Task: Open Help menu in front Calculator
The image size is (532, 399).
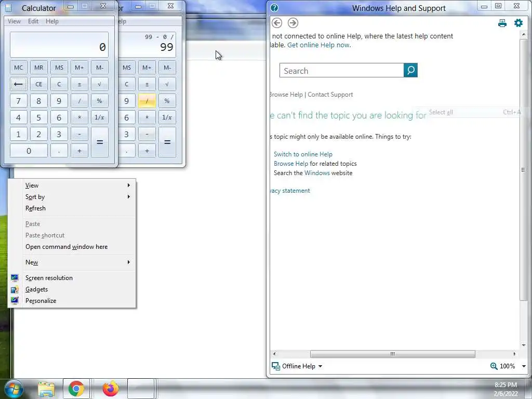Action: (52, 21)
